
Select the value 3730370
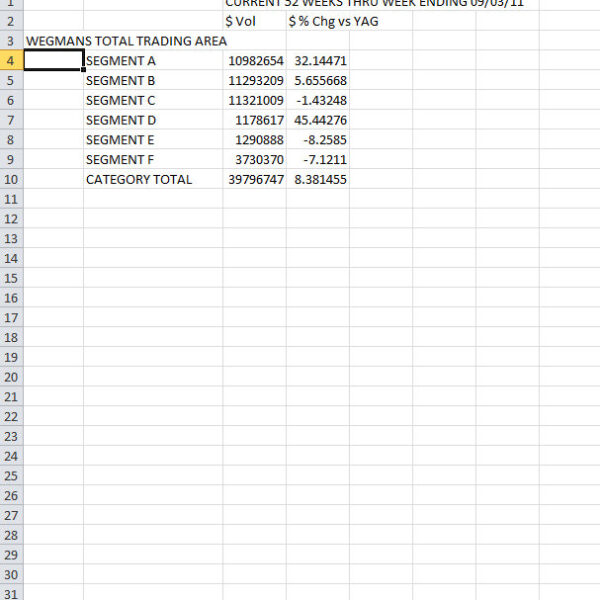254,160
